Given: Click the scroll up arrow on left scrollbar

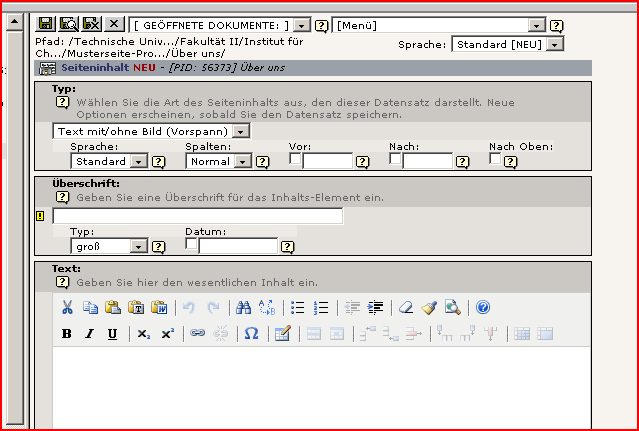Looking at the screenshot, I should tap(15, 22).
